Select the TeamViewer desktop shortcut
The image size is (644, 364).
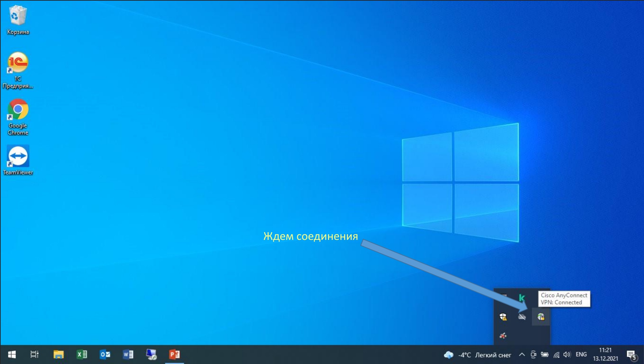point(18,160)
